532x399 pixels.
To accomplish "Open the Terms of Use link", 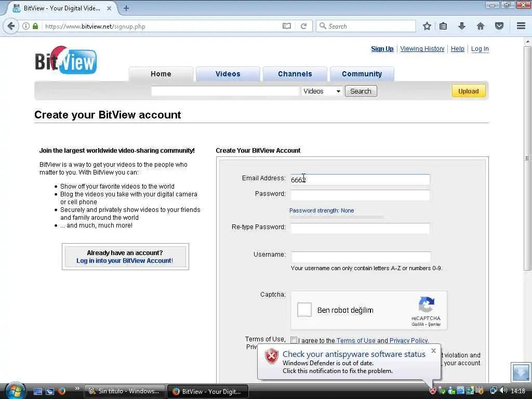I will coord(356,341).
